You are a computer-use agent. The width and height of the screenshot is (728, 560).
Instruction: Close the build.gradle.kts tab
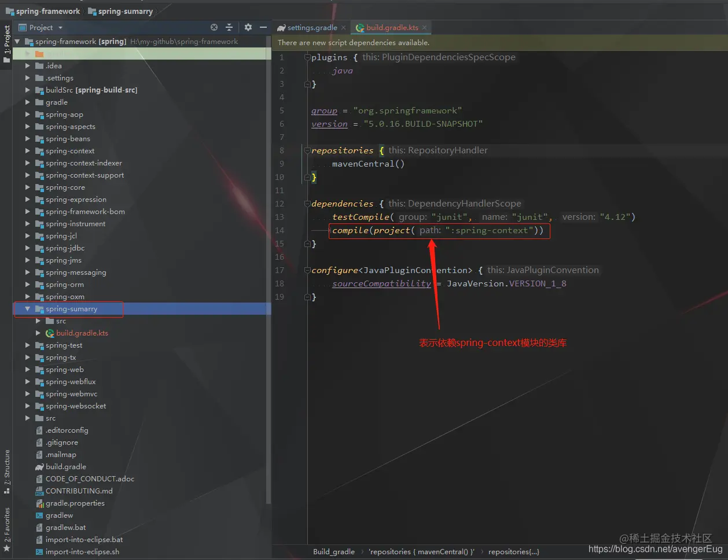(x=424, y=28)
